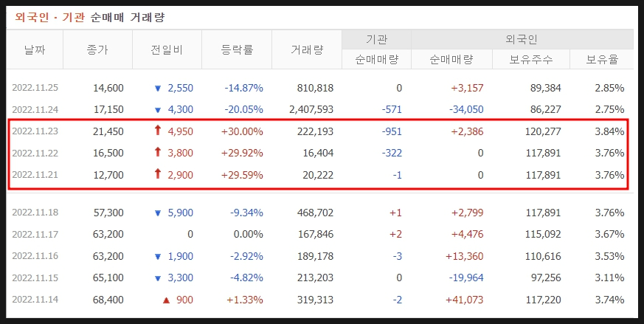Click the 보유주수 column header
Screen dimensions: 644x324
point(531,60)
